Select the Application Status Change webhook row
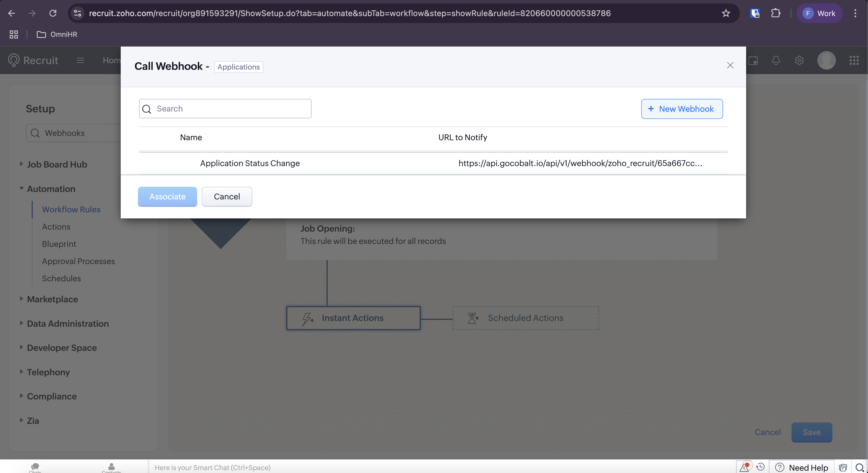This screenshot has width=868, height=473. pos(250,164)
